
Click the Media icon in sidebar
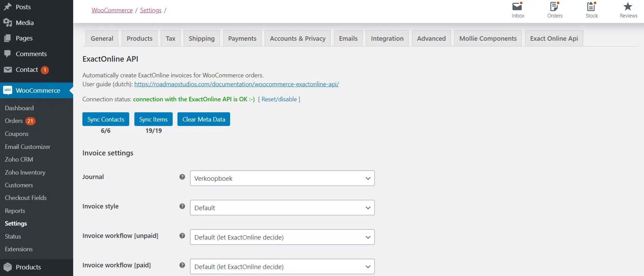8,23
